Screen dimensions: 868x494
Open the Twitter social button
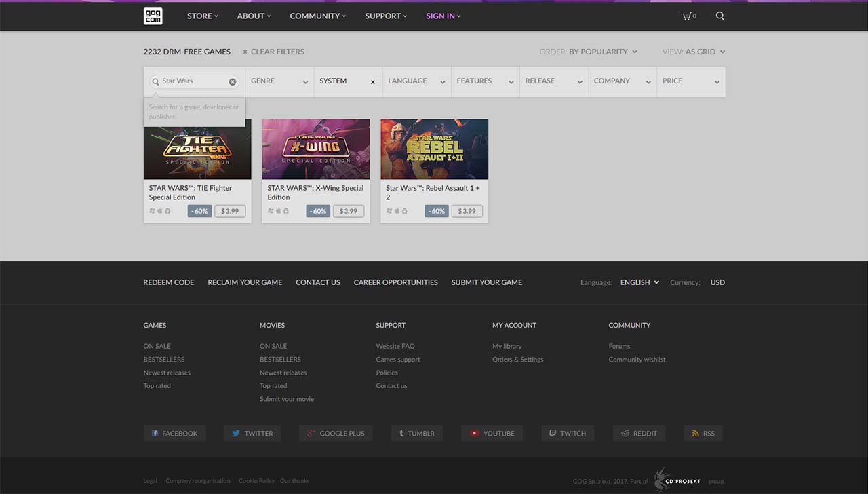(x=252, y=434)
